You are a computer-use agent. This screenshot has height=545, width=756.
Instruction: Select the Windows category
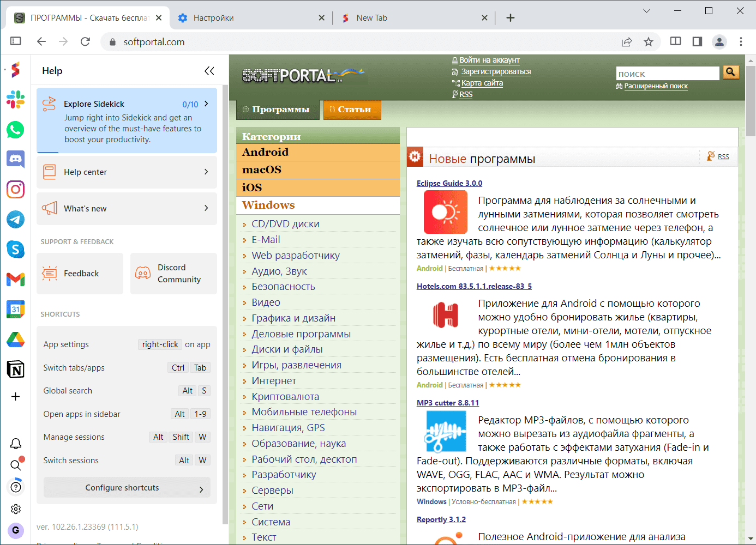click(x=318, y=205)
